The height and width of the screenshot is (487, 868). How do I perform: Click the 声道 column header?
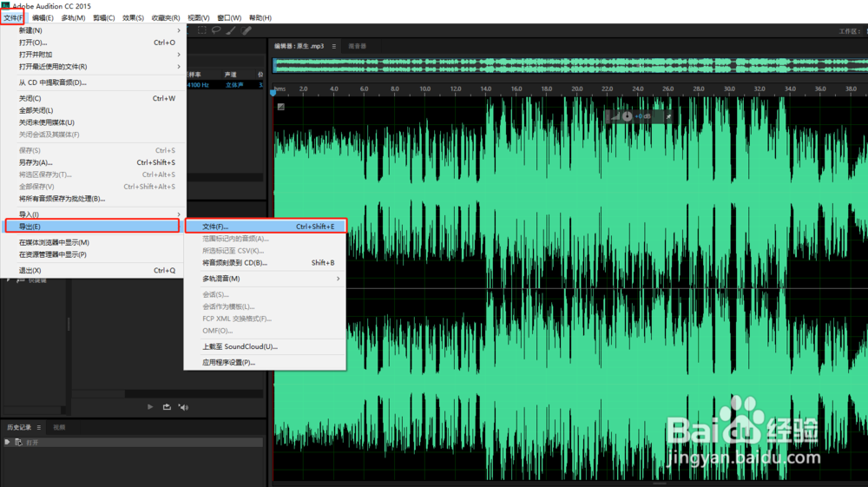[x=230, y=74]
